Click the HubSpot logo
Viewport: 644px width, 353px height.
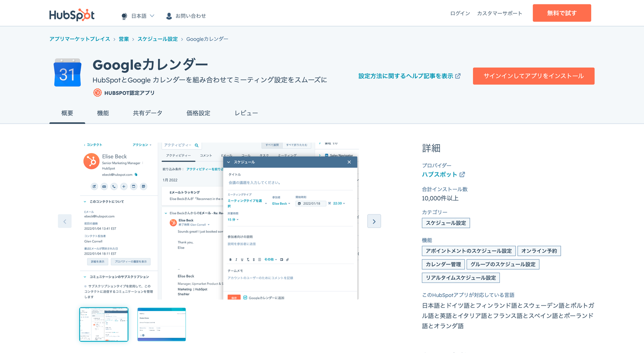(72, 15)
